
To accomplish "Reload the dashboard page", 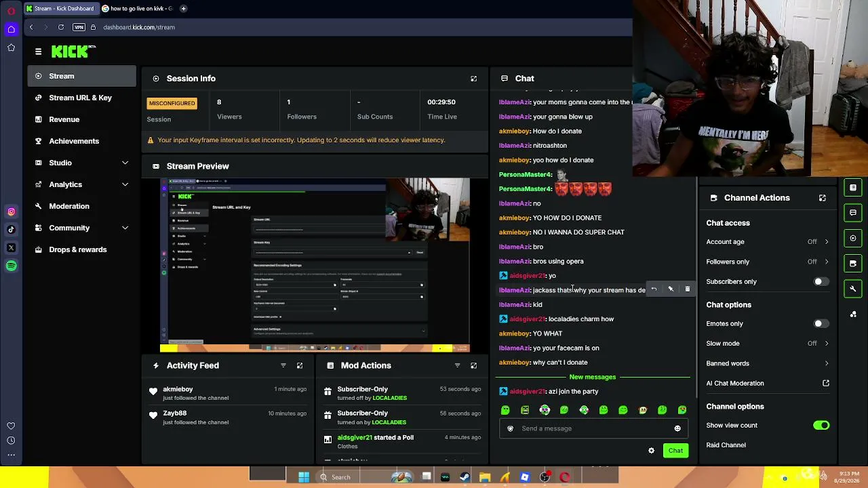I will coord(61,27).
